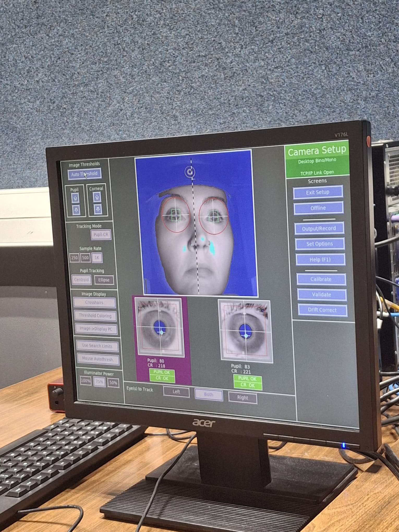The image size is (399, 532).
Task: Open the Validate screen
Action: (322, 295)
